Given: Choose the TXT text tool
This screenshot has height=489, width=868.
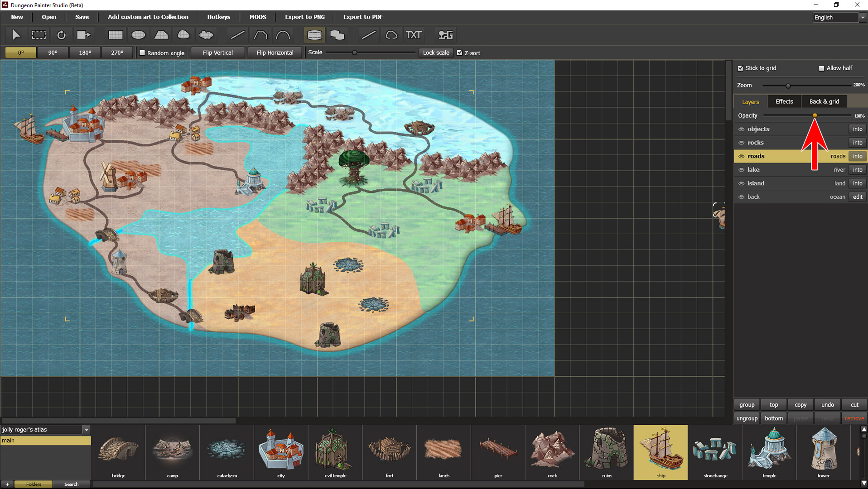Looking at the screenshot, I should (x=413, y=35).
